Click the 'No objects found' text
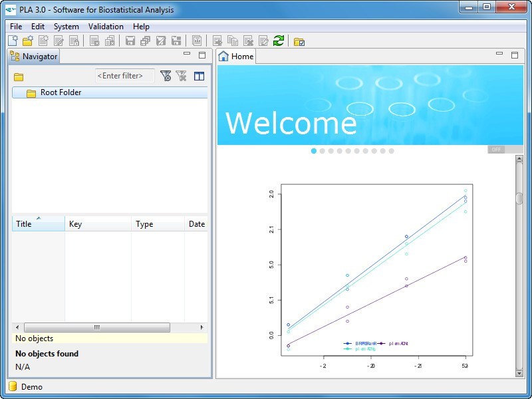Viewport: 532px width, 399px height. point(47,354)
